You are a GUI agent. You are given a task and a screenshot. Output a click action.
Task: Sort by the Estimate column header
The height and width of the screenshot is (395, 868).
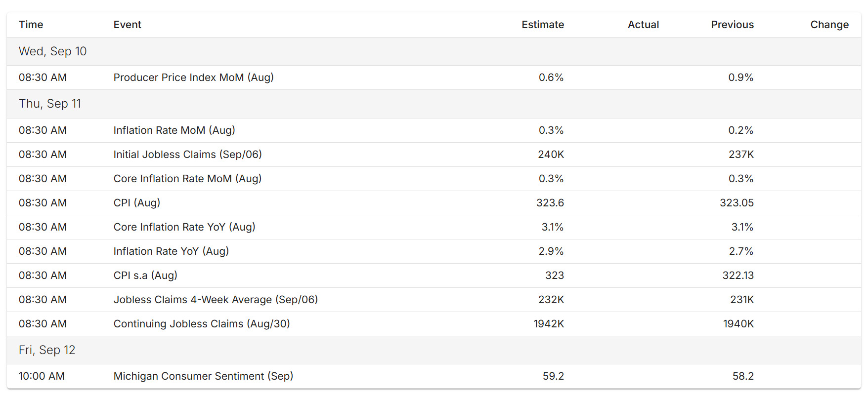pyautogui.click(x=543, y=25)
